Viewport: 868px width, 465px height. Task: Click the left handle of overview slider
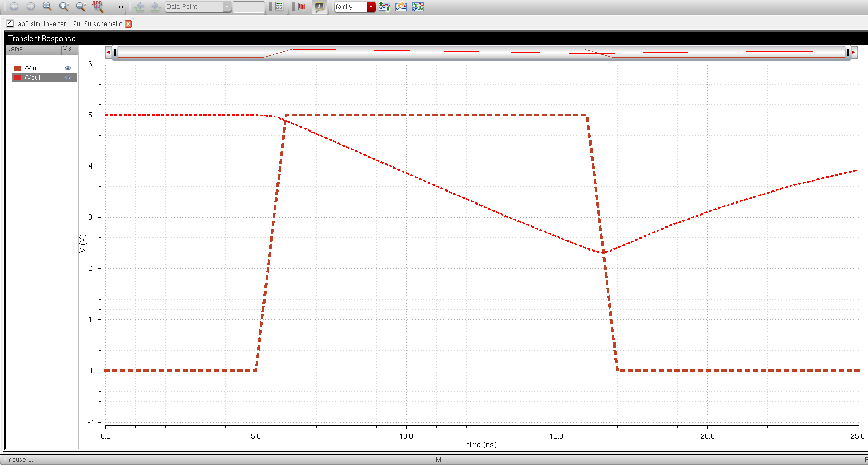tap(115, 52)
